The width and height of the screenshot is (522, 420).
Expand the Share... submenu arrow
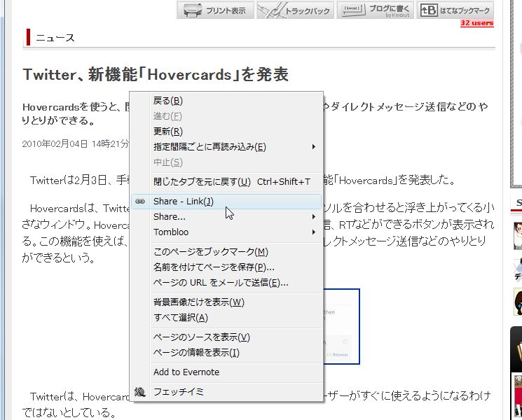click(314, 217)
